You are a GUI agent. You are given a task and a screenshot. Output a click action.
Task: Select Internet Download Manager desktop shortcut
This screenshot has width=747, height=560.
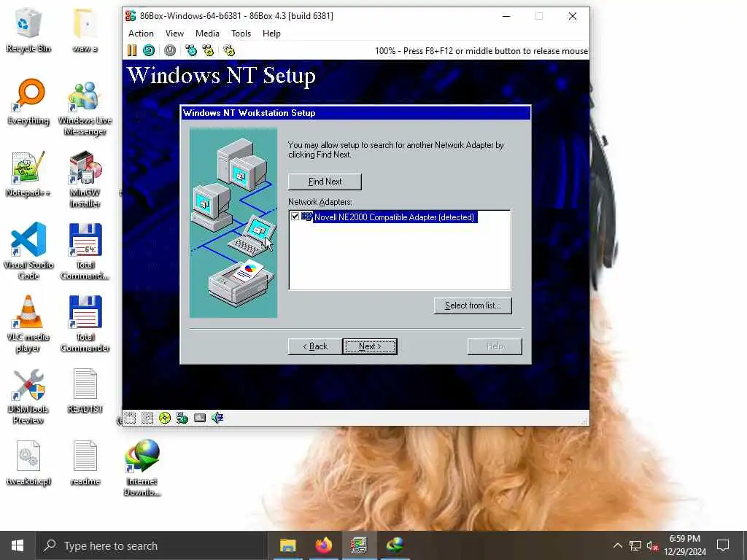142,468
